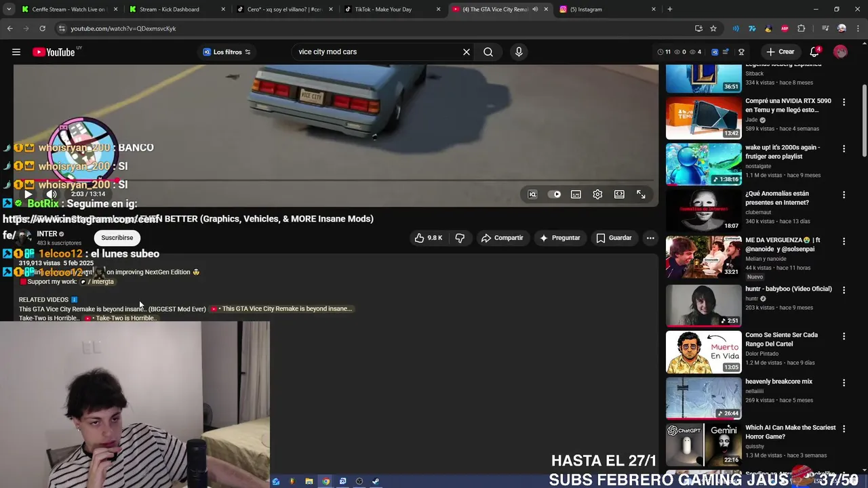Clear the search box with the X
This screenshot has height=488, width=868.
(467, 52)
